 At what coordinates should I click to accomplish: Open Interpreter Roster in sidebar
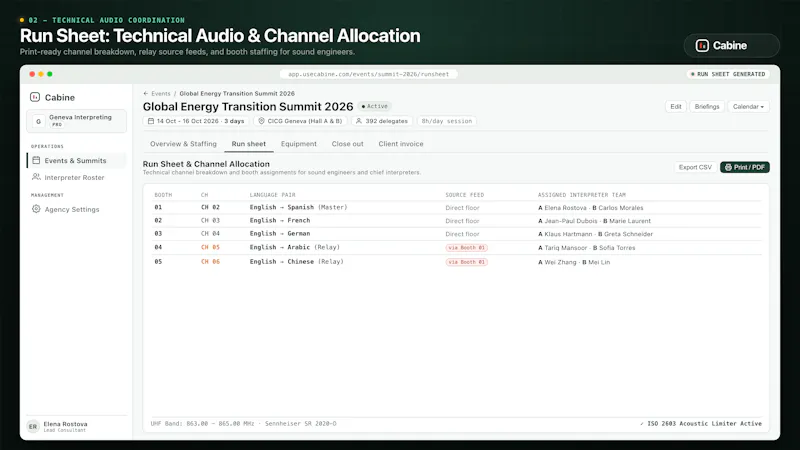coord(77,177)
